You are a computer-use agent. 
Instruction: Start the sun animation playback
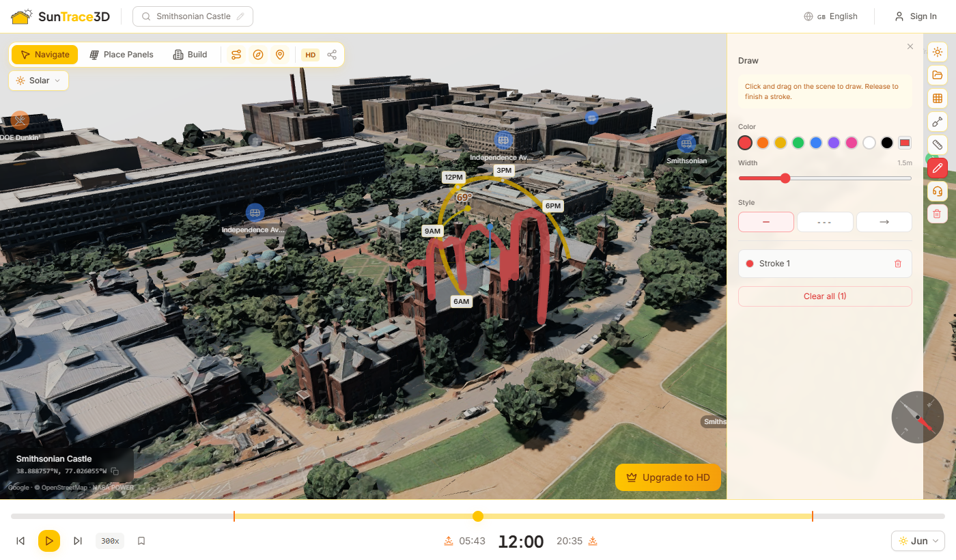[49, 541]
